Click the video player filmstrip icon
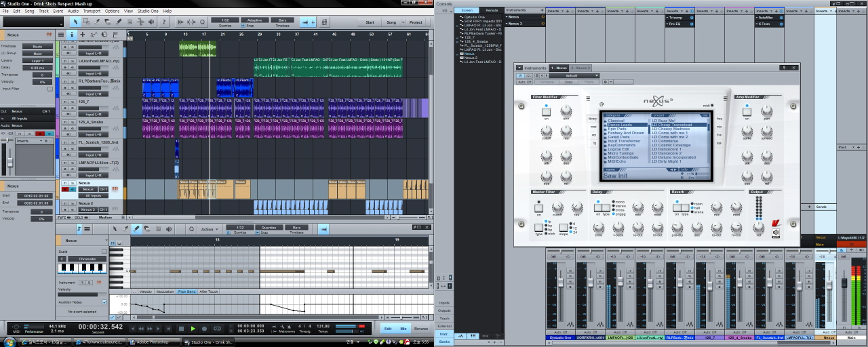Viewport: 868px width, 347px height. click(324, 21)
